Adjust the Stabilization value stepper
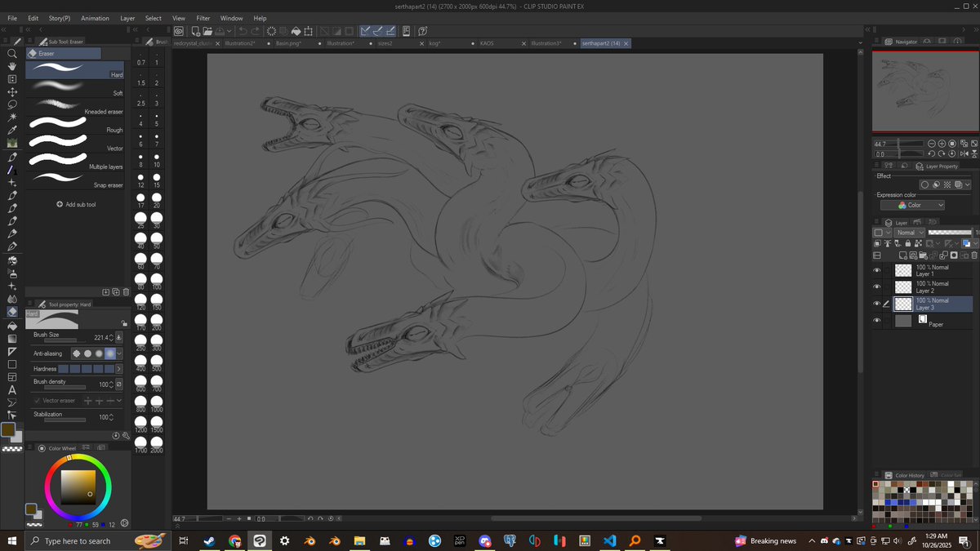The width and height of the screenshot is (980, 551). pos(112,417)
